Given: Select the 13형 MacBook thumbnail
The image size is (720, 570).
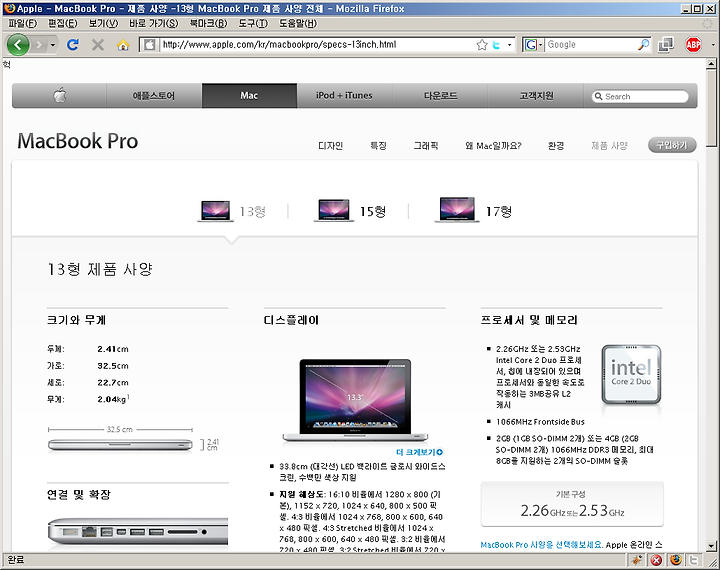Looking at the screenshot, I should pos(215,210).
